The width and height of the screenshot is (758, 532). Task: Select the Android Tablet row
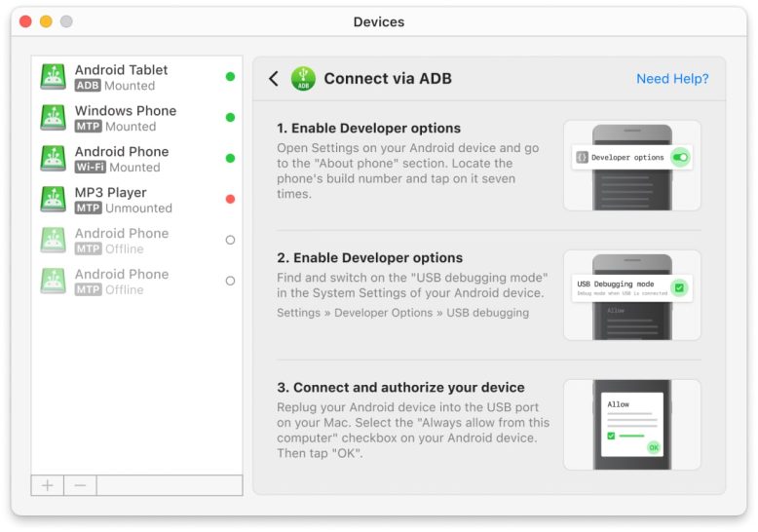(x=136, y=77)
